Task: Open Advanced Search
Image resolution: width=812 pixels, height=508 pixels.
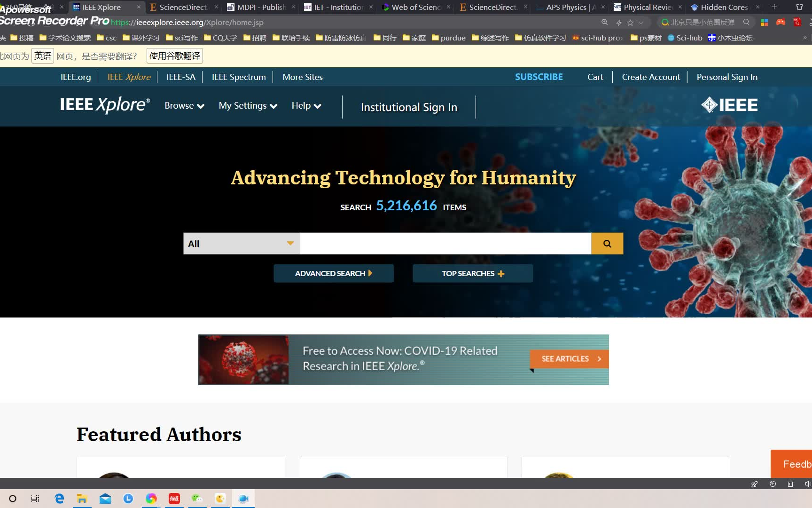Action: click(334, 273)
